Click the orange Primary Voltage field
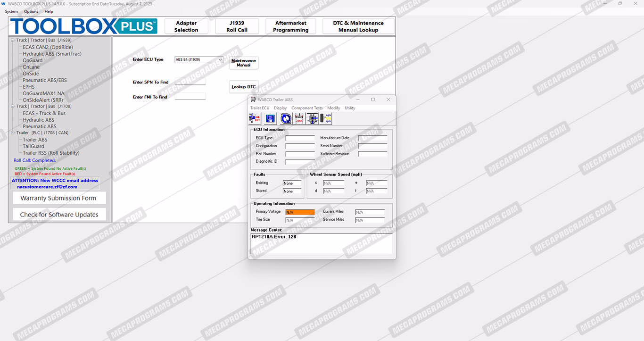The width and height of the screenshot is (644, 341). pyautogui.click(x=300, y=212)
